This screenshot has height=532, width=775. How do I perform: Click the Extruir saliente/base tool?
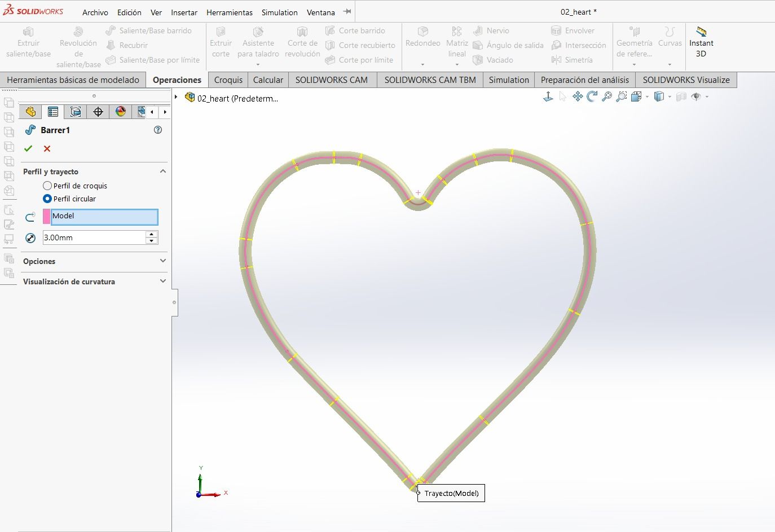coord(28,42)
